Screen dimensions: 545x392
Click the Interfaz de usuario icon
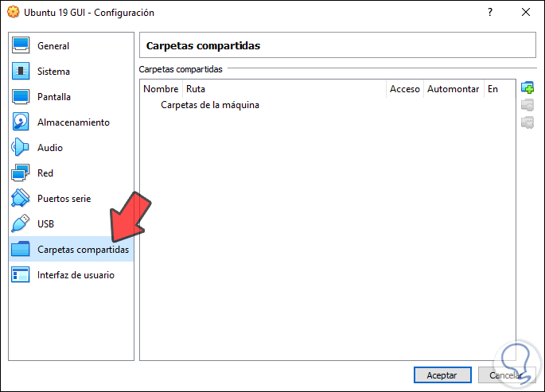[21, 275]
